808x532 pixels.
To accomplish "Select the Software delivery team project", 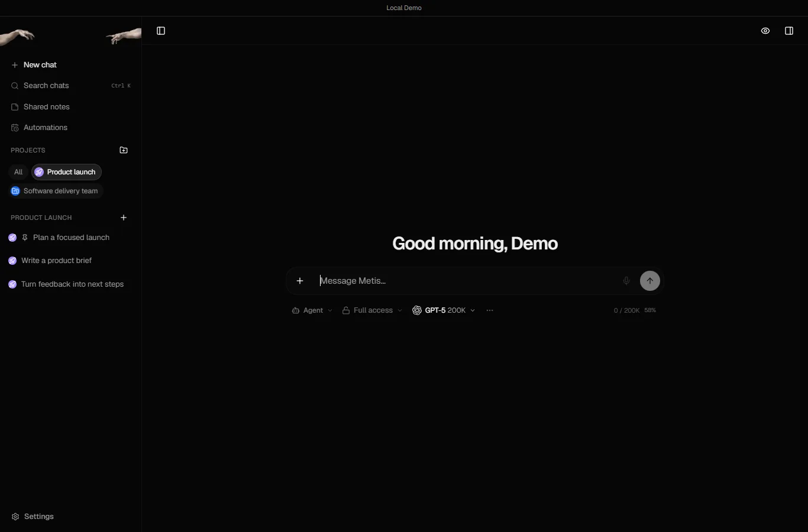I will (x=56, y=191).
